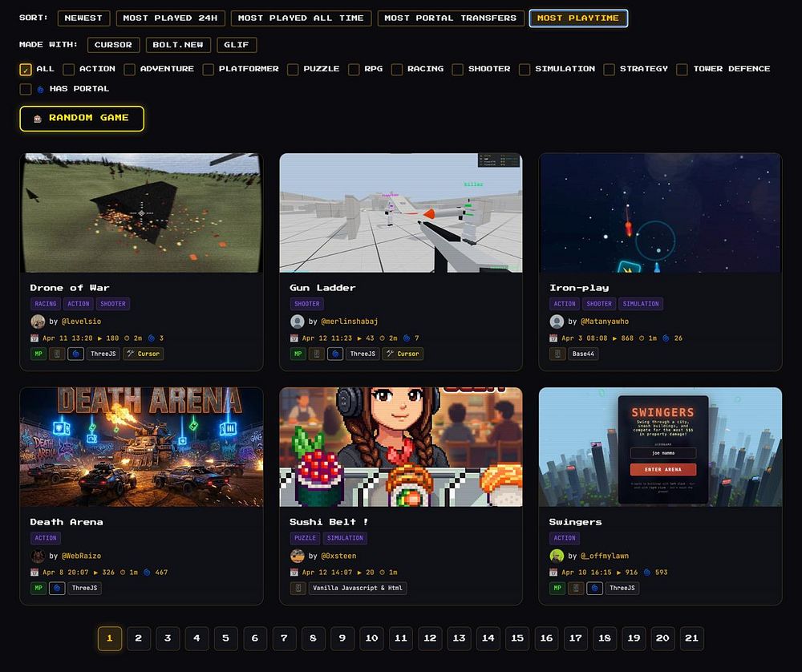
Task: Check the Strategy genre checkbox
Action: (609, 69)
